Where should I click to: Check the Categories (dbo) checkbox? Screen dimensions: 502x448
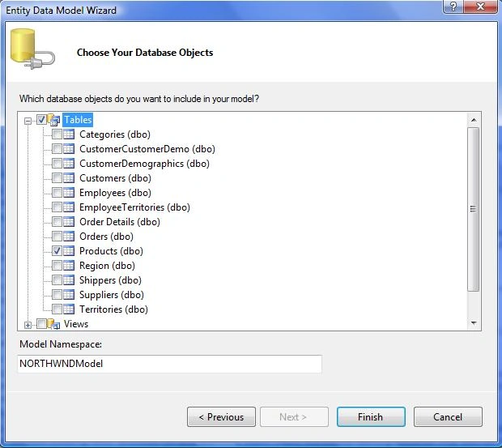click(x=57, y=134)
